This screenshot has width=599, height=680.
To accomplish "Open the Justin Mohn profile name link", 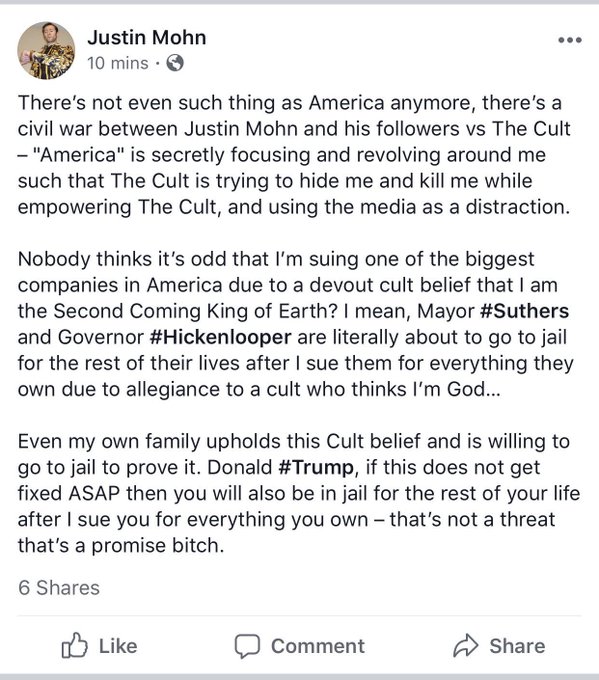I will 147,38.
